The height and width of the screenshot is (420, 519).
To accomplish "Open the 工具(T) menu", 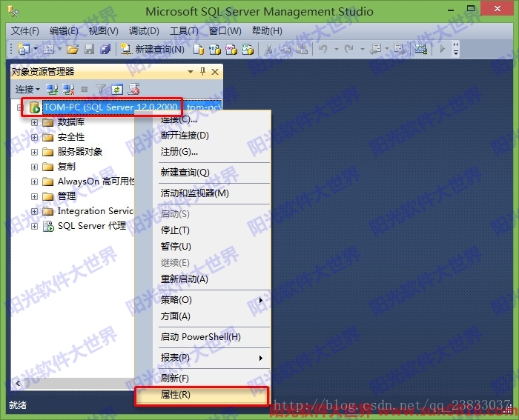I will click(185, 31).
